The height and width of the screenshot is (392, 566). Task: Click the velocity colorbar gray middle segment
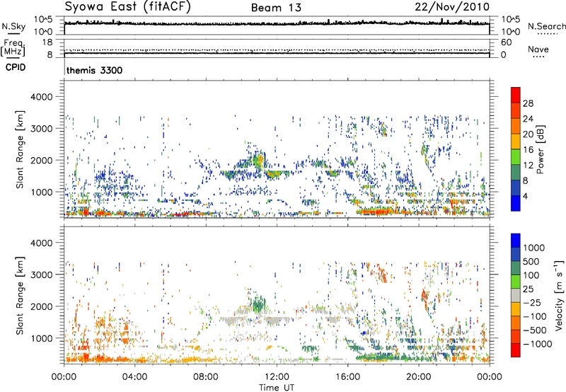tap(516, 295)
